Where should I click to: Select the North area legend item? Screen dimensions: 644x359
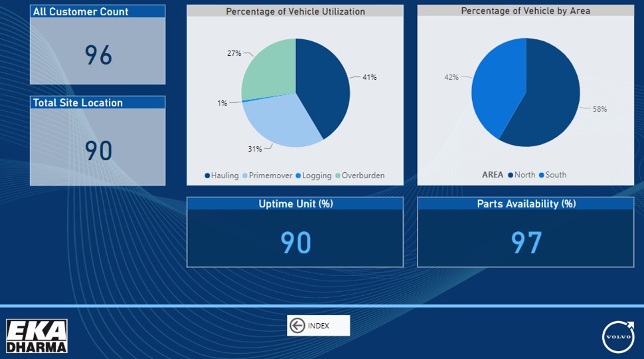click(522, 175)
